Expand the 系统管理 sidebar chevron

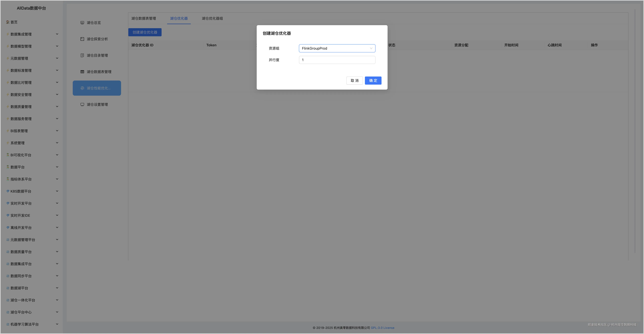[x=57, y=143]
